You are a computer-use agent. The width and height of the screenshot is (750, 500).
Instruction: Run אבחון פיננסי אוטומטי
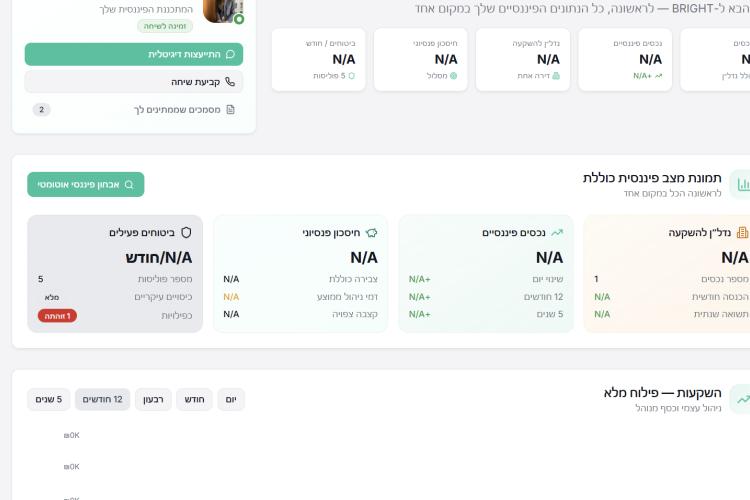click(x=86, y=184)
